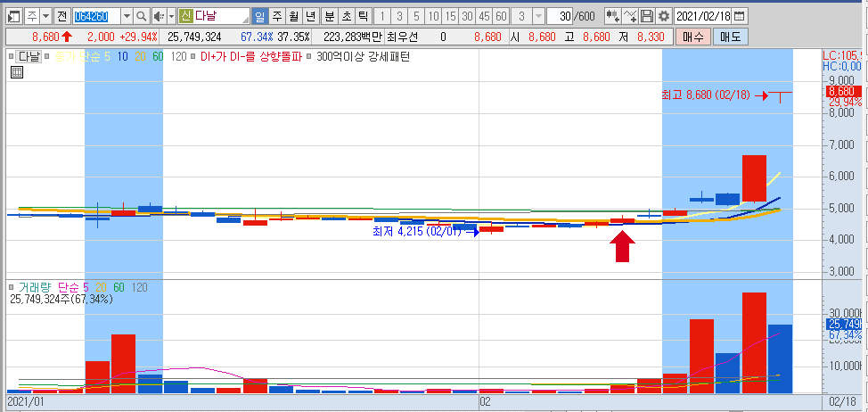Click the 매수 buy button

coord(693,37)
